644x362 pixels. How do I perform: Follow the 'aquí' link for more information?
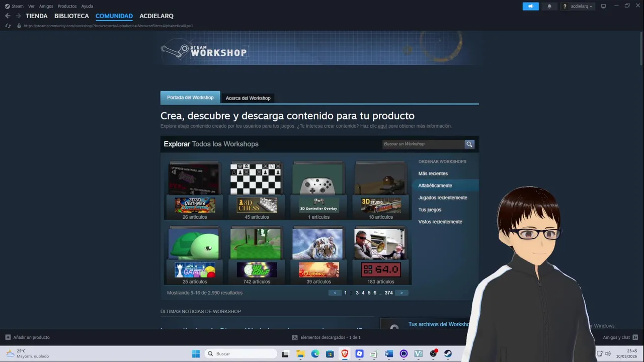click(x=382, y=126)
